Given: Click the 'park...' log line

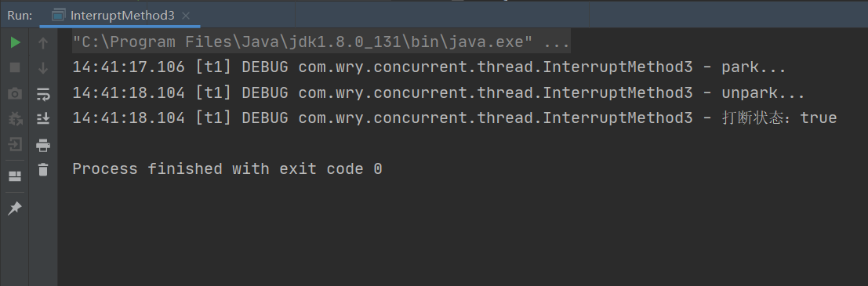Looking at the screenshot, I should coord(430,67).
